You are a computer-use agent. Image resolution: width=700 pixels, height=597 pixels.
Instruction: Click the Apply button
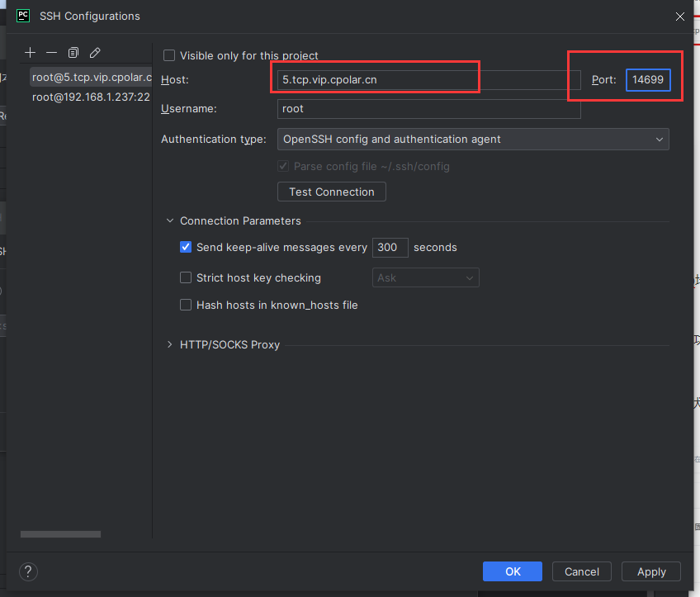click(x=651, y=571)
